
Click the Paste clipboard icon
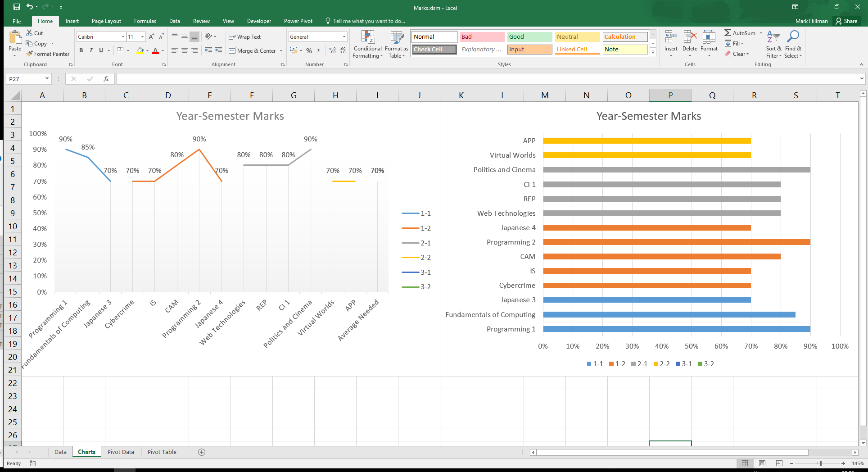pos(15,37)
